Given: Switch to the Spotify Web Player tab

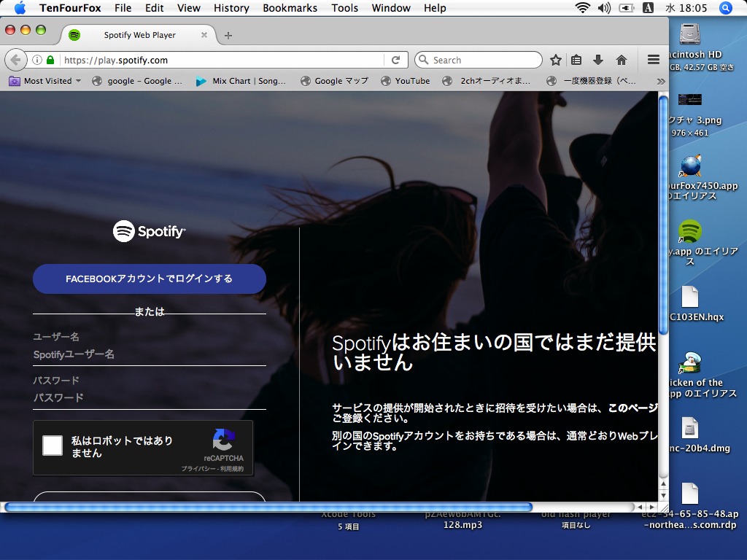Looking at the screenshot, I should 139,35.
